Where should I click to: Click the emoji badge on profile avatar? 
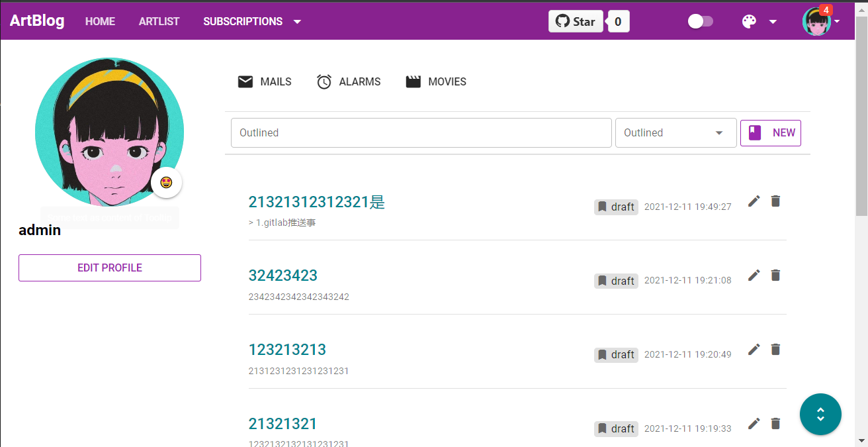(167, 182)
